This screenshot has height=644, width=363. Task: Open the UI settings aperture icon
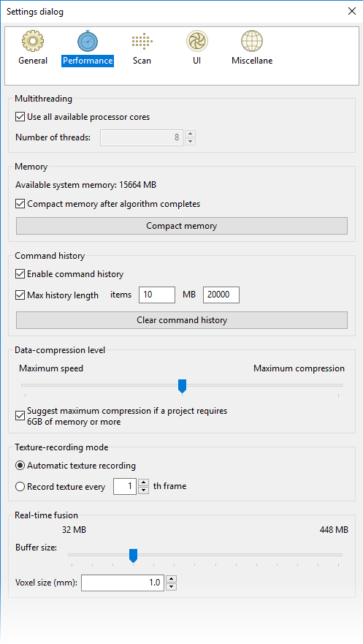coord(197,41)
